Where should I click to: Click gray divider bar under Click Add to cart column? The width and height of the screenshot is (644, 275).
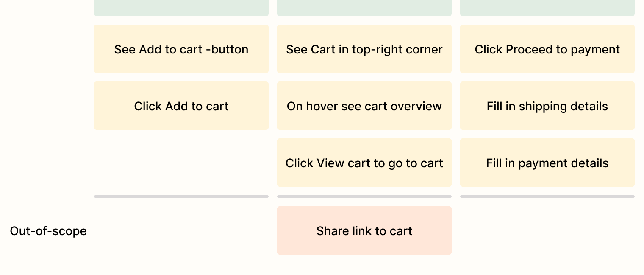click(x=181, y=196)
